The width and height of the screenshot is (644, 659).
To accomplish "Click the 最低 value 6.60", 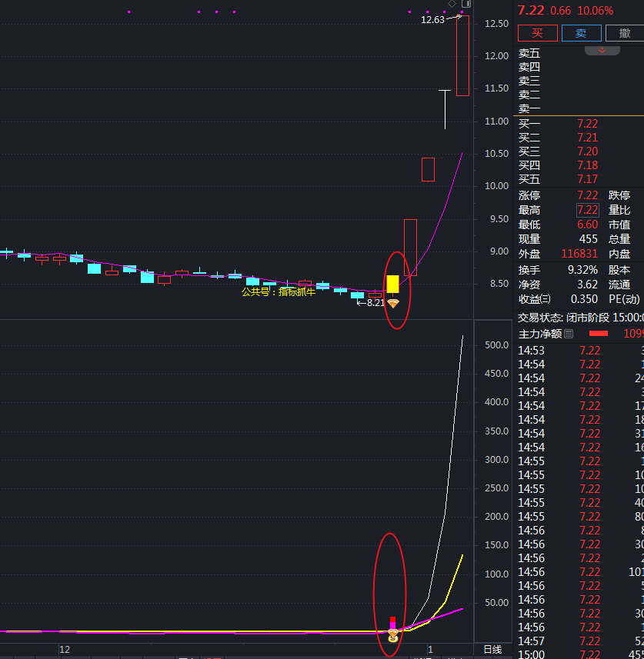I will click(588, 225).
